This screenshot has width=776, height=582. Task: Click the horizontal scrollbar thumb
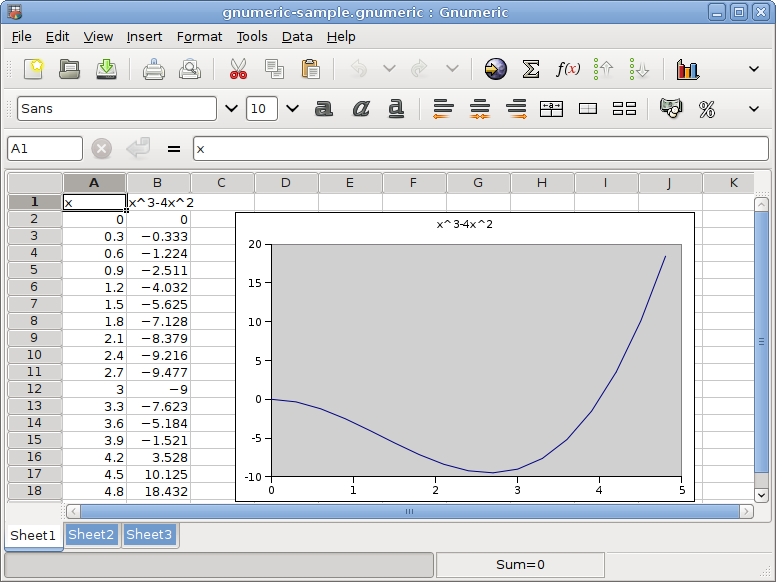click(408, 511)
